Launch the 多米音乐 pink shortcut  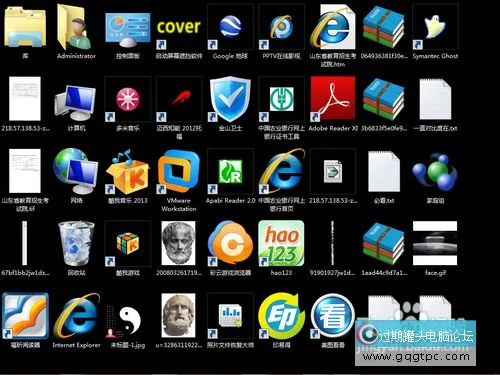tap(128, 99)
